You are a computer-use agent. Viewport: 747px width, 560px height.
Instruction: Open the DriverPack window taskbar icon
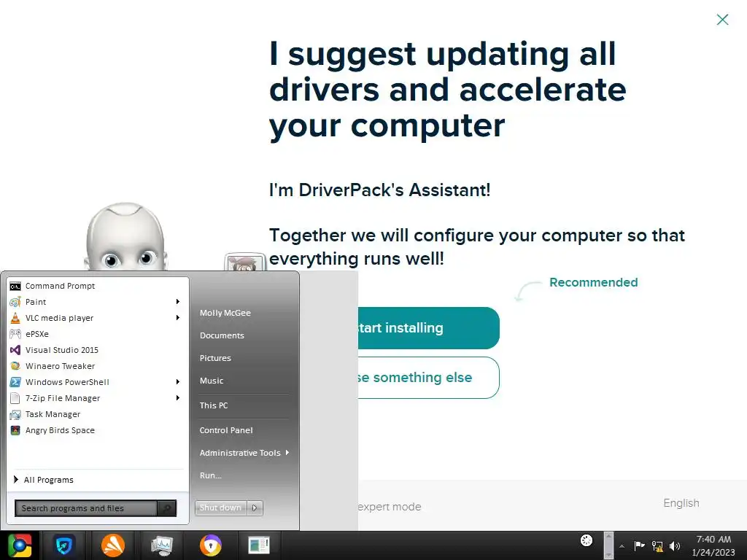259,545
